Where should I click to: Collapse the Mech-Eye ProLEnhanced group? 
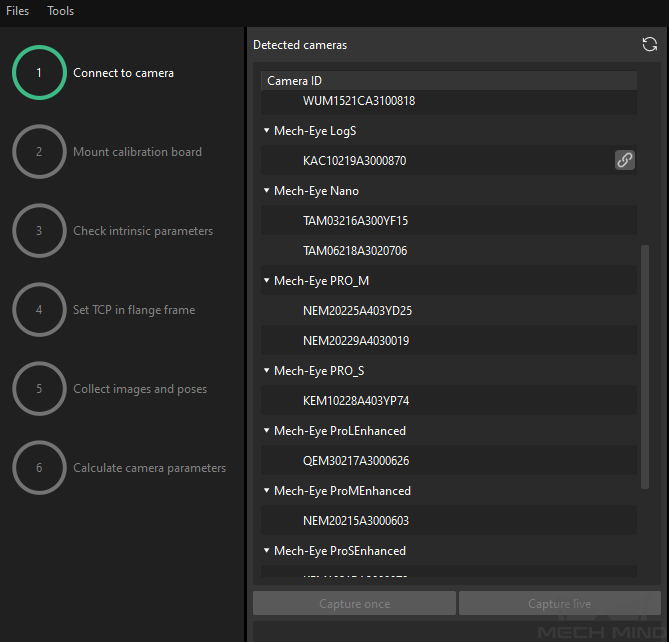pyautogui.click(x=267, y=431)
